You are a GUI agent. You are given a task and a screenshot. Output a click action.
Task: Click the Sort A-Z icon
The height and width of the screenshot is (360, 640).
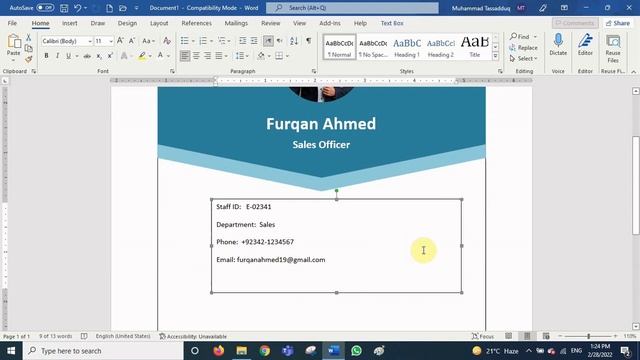294,41
